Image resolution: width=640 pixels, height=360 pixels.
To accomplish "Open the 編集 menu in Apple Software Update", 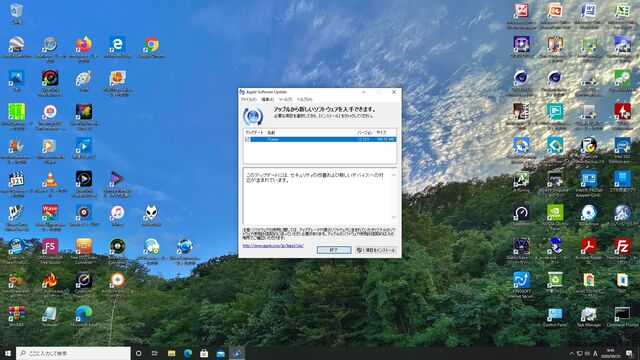I will coord(267,99).
